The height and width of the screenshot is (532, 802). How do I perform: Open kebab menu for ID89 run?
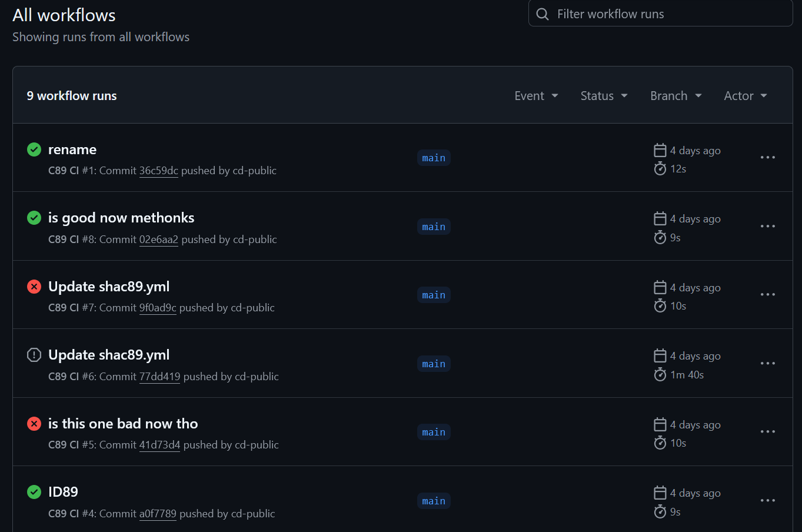click(767, 500)
